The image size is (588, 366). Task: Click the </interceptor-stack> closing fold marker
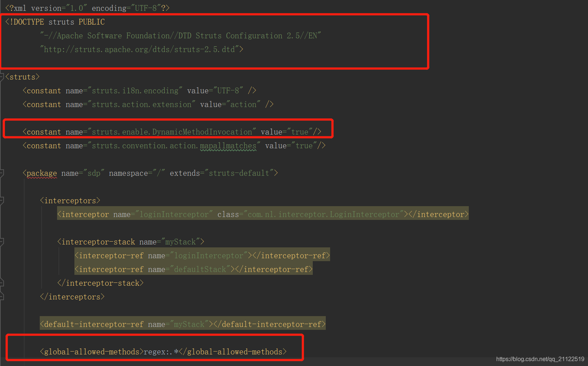[1, 283]
